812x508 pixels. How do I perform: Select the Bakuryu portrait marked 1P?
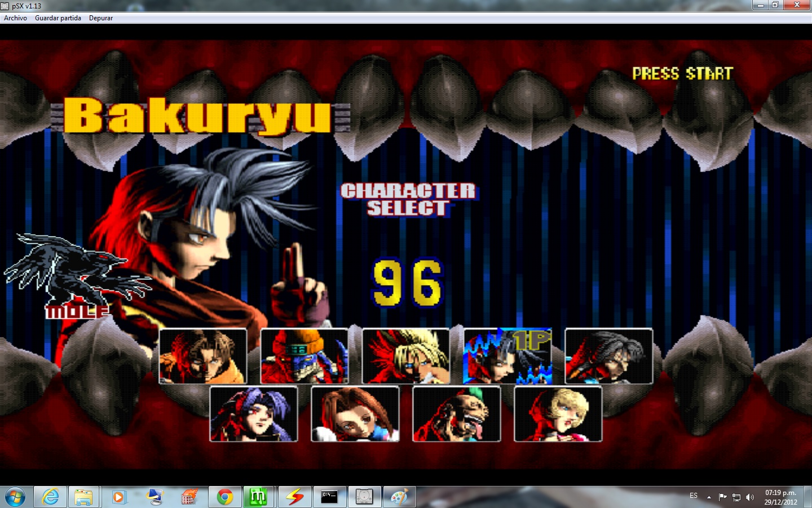[x=507, y=356]
